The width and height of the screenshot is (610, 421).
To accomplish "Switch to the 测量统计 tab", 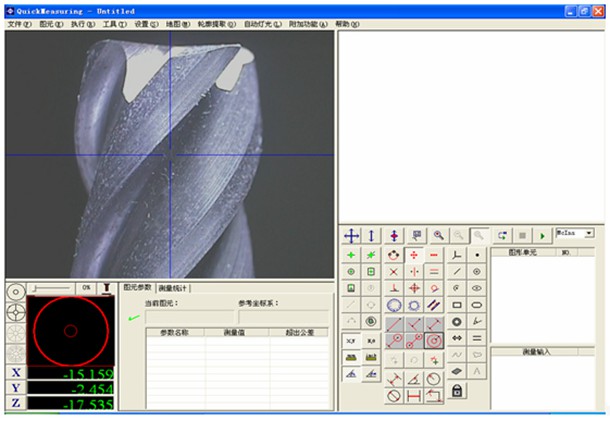I will (172, 287).
